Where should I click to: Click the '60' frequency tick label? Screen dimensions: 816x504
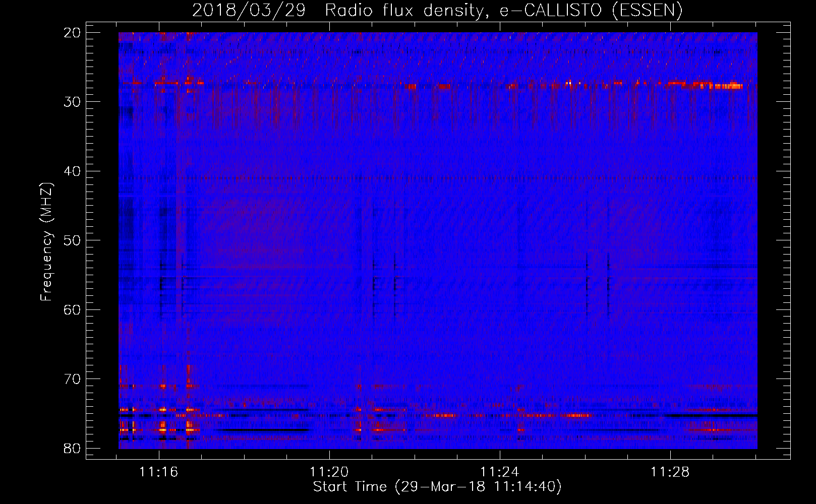(x=73, y=309)
